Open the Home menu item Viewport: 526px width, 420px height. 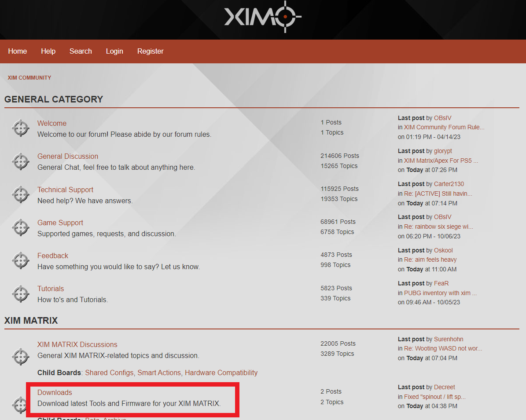pos(18,51)
